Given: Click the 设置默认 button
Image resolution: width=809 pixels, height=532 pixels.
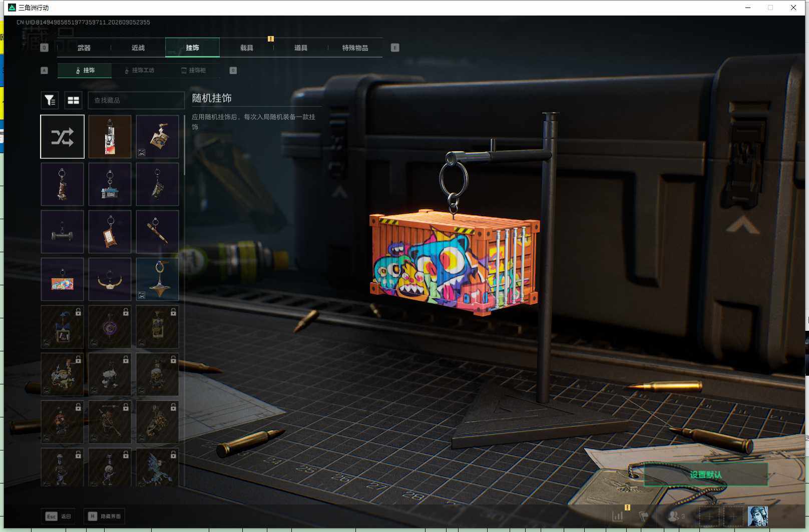Looking at the screenshot, I should 706,474.
